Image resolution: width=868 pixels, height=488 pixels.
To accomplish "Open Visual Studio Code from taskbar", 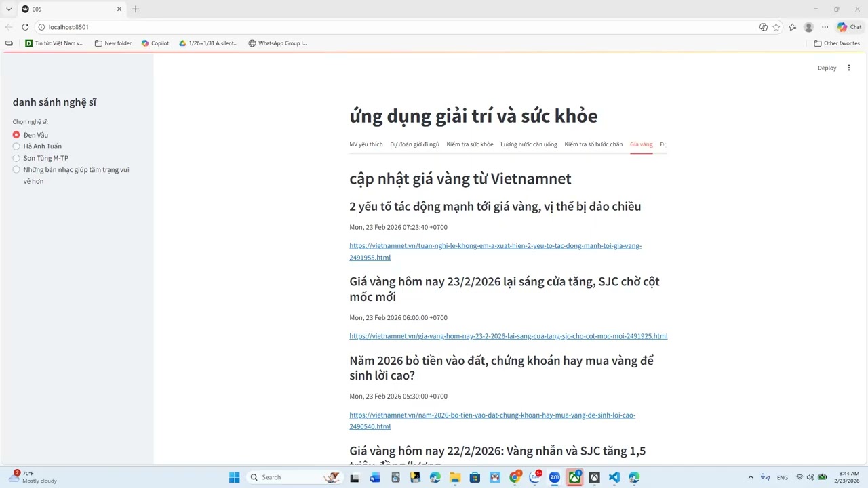I will coord(614,477).
